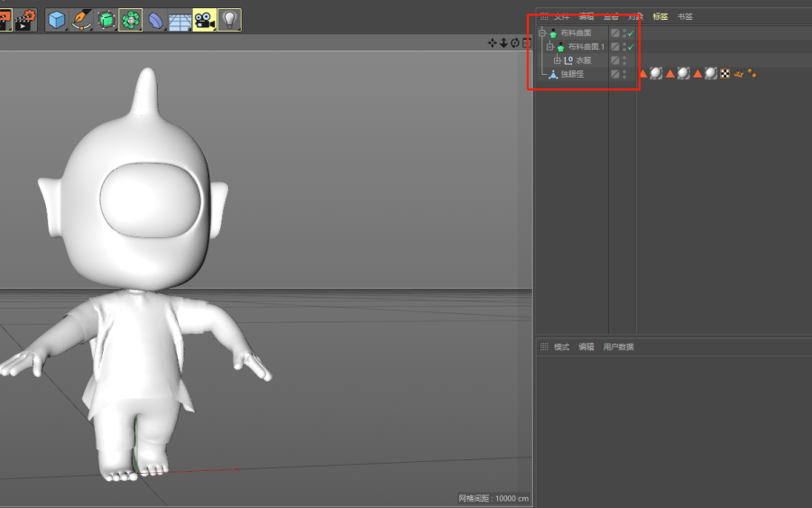Image resolution: width=812 pixels, height=508 pixels.
Task: Click the Cube primitive tool icon
Action: (x=57, y=19)
